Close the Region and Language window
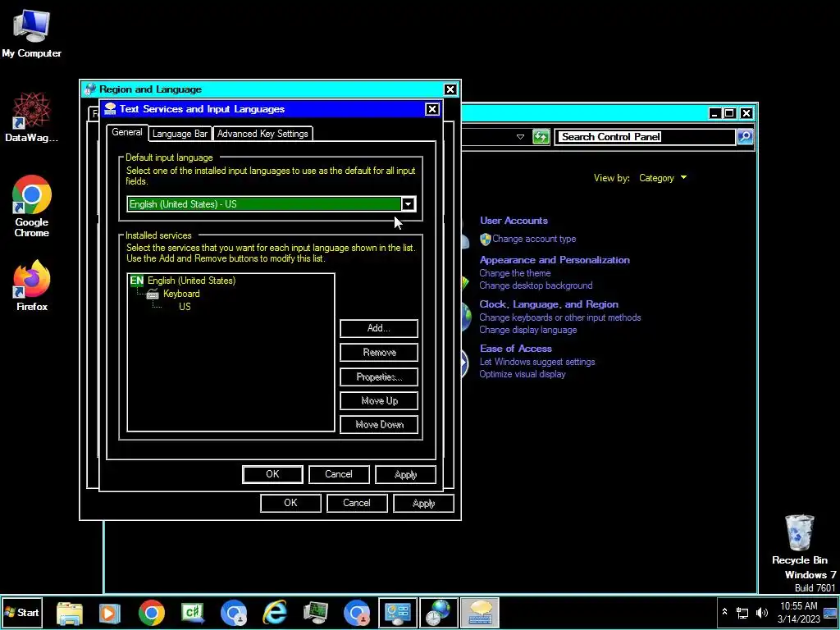The width and height of the screenshot is (840, 630). click(450, 89)
